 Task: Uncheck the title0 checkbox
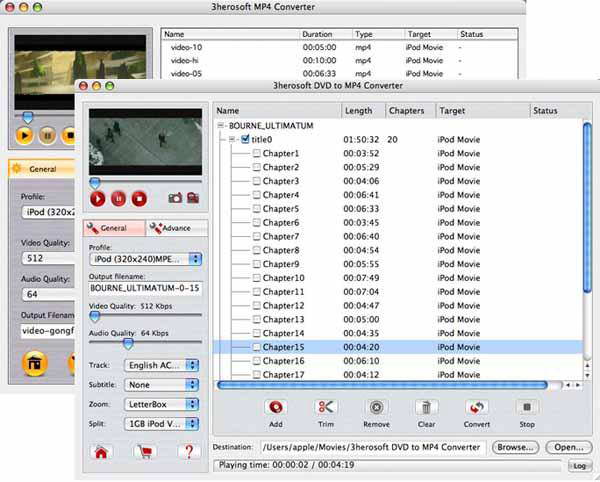pos(245,140)
